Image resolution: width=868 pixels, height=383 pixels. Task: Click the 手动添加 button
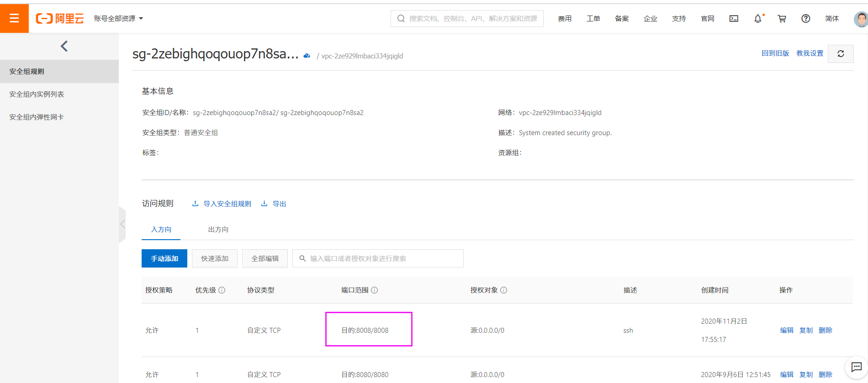point(164,258)
